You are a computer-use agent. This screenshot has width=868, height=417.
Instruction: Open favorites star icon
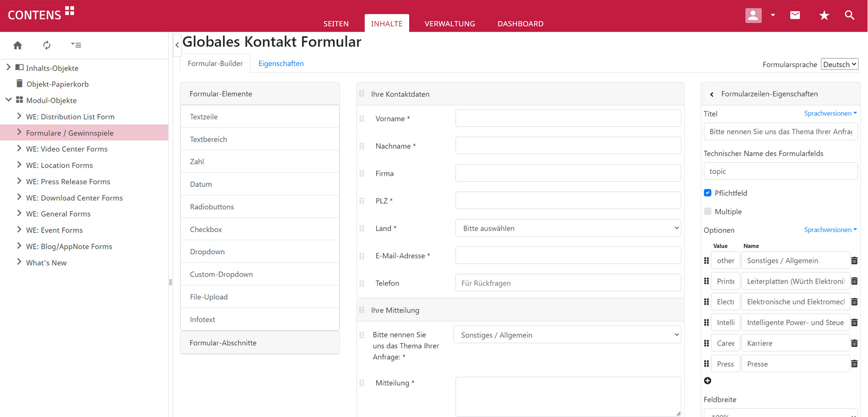824,15
